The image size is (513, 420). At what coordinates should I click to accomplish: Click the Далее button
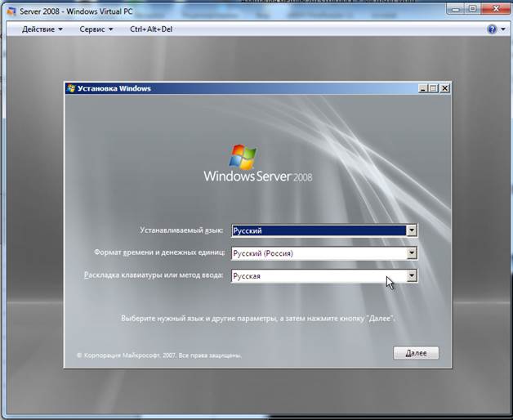tap(416, 353)
